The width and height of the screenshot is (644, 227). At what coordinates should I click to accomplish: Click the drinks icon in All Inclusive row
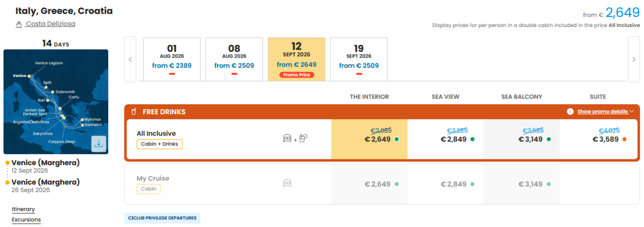pos(303,138)
